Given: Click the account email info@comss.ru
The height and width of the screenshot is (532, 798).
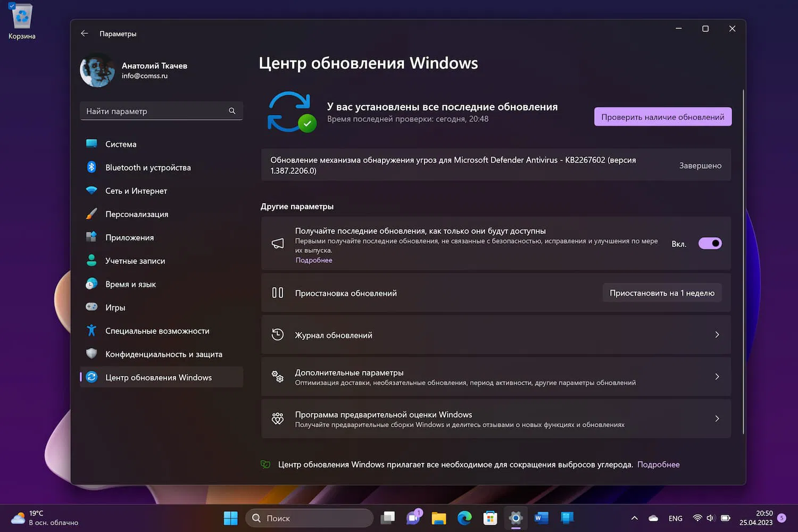Looking at the screenshot, I should click(x=144, y=76).
